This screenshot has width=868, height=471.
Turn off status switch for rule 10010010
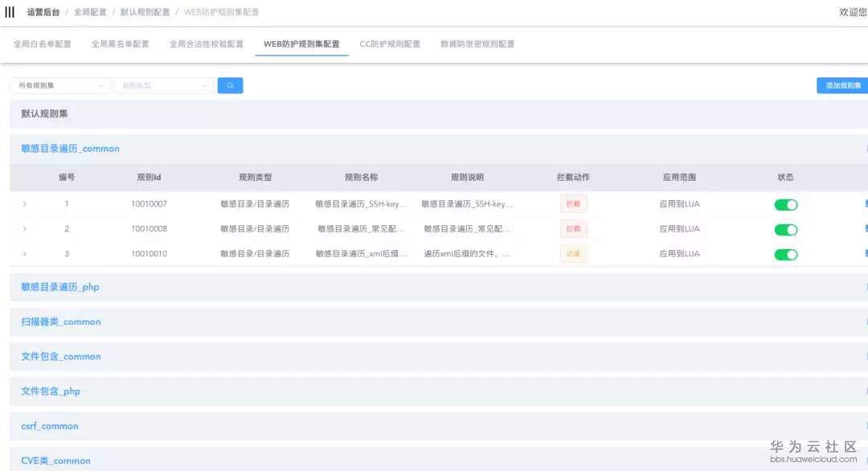coord(785,255)
